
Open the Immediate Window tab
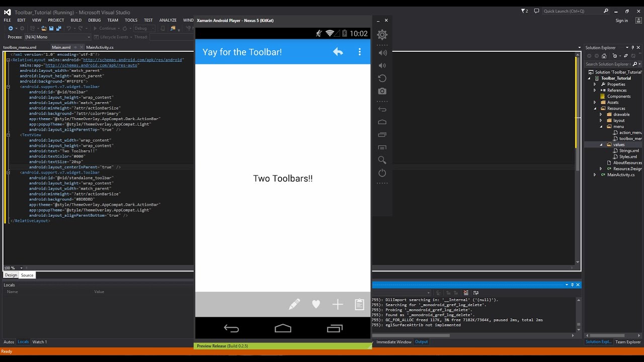click(393, 342)
